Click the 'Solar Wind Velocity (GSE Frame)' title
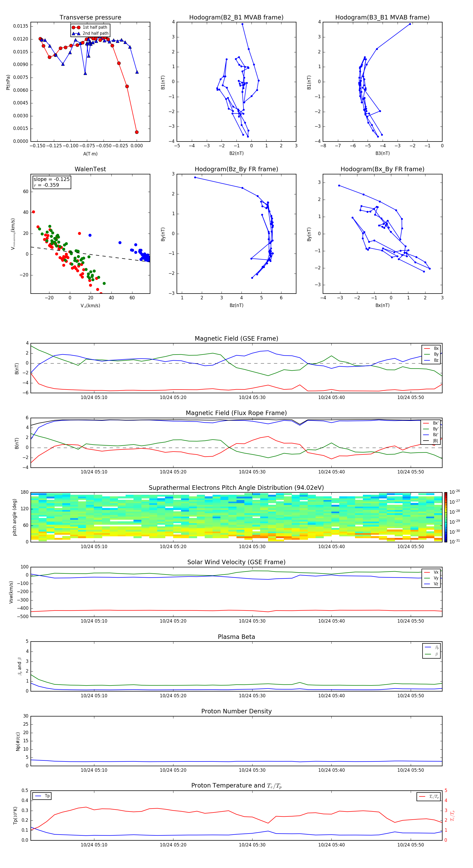The width and height of the screenshot is (473, 868). 236,562
